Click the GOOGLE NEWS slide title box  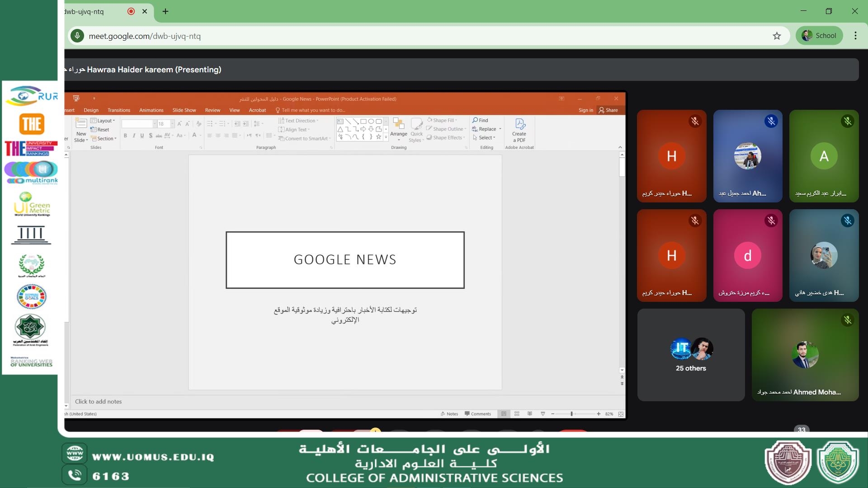tap(345, 260)
